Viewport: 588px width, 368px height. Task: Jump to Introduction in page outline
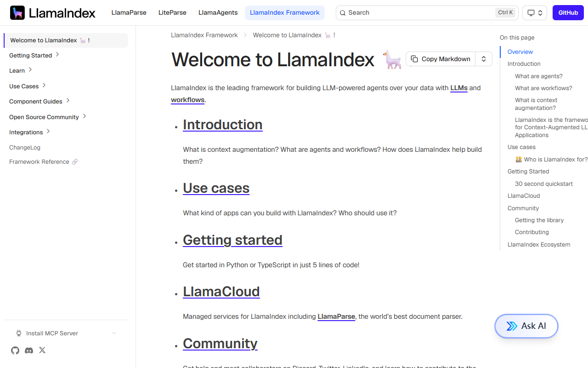(x=524, y=64)
